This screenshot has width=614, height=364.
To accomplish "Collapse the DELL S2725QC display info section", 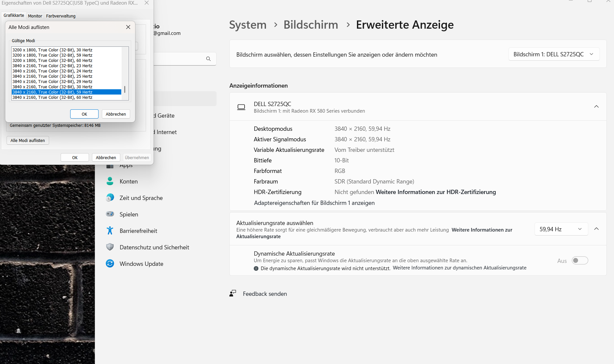I will point(596,107).
